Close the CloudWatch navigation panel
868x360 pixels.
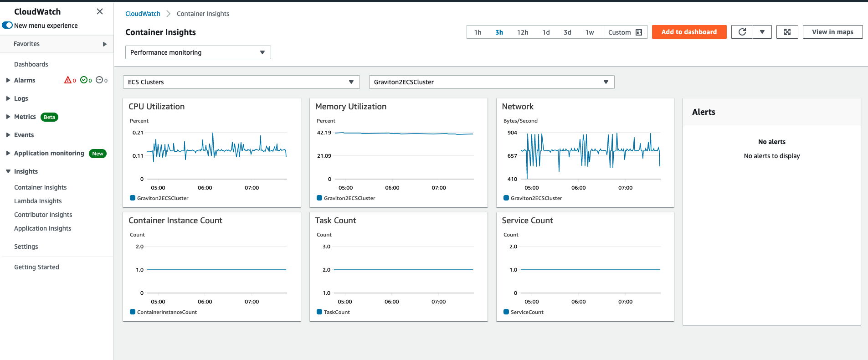point(100,11)
